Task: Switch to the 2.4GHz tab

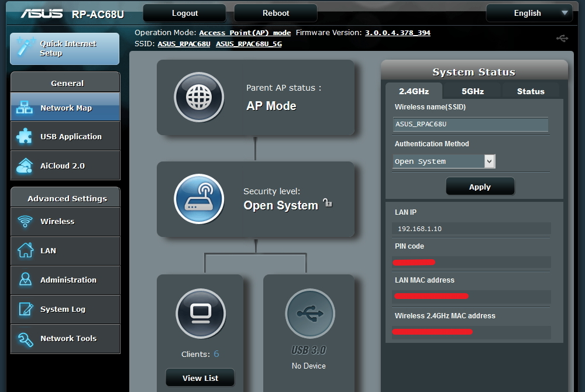Action: click(x=414, y=91)
